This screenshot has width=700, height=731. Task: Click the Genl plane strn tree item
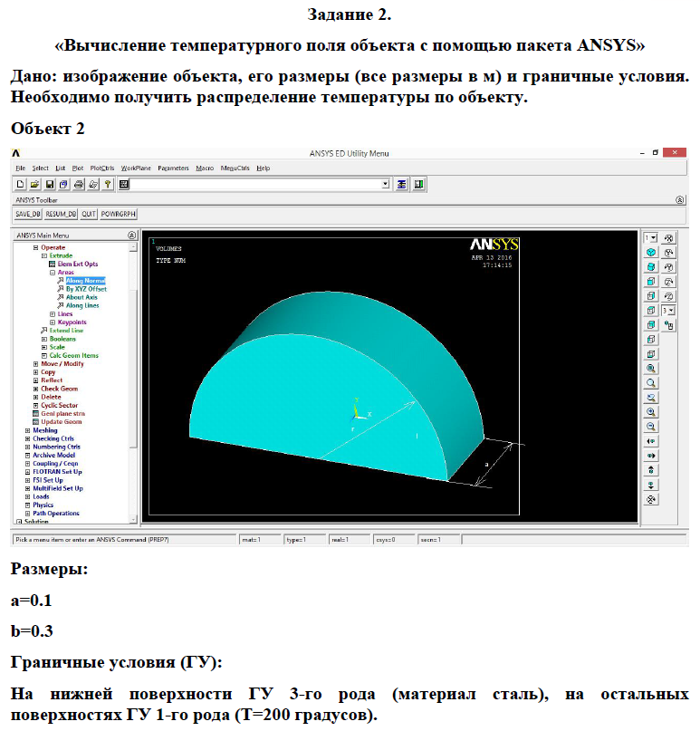pyautogui.click(x=62, y=414)
